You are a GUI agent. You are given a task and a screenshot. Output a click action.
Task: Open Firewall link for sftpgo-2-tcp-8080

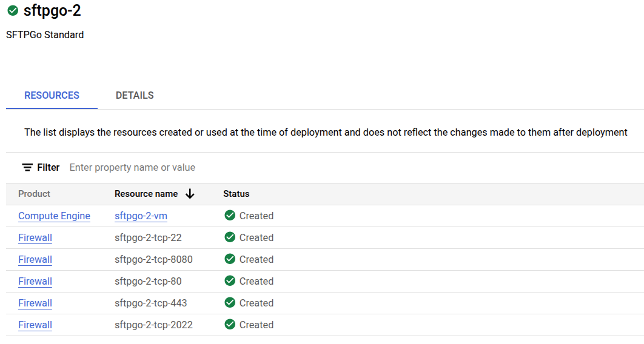coord(35,259)
